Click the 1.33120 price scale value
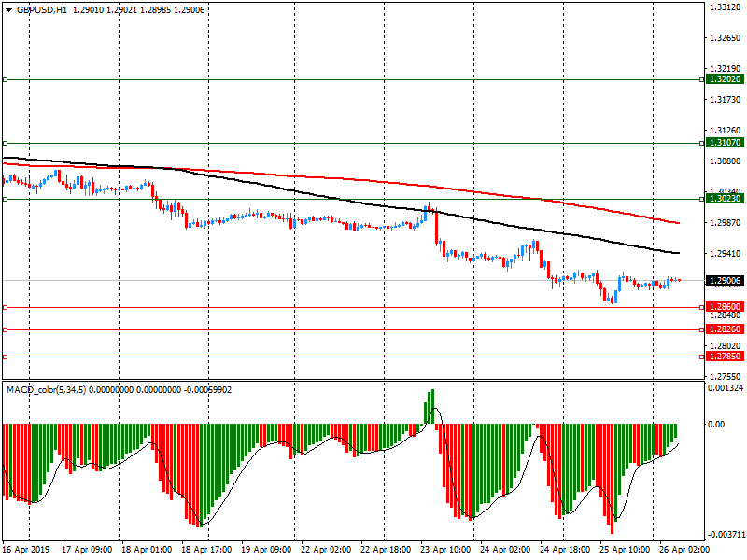Viewport: 747px width, 560px height. click(725, 7)
